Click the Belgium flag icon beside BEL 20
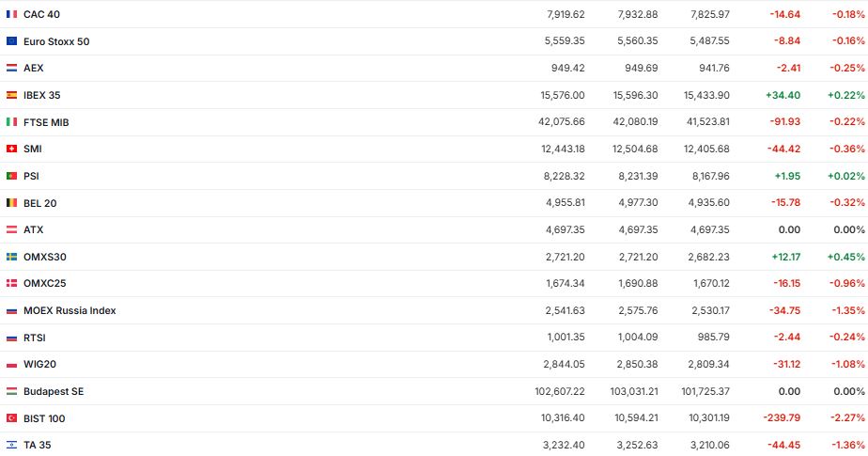The height and width of the screenshot is (456, 868). (11, 203)
